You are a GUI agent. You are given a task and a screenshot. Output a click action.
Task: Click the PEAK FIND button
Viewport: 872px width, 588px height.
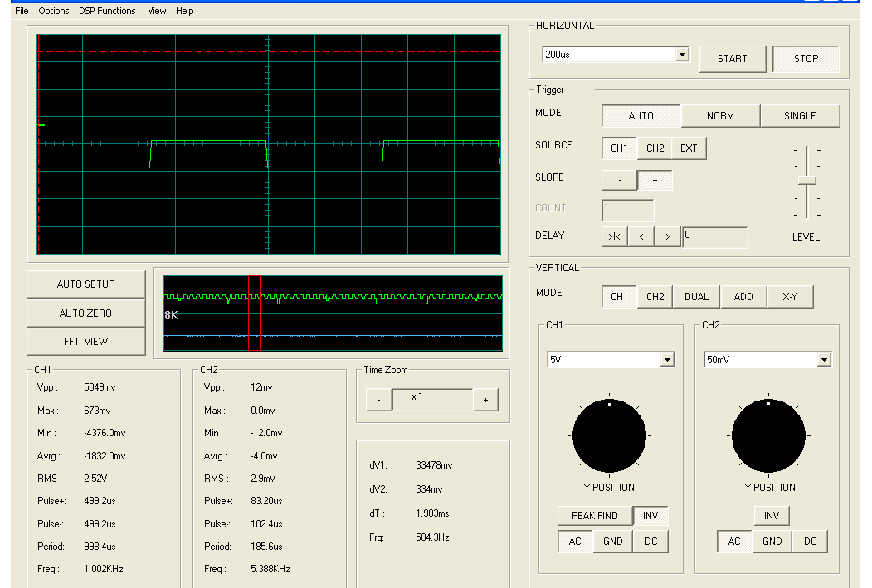tap(595, 516)
